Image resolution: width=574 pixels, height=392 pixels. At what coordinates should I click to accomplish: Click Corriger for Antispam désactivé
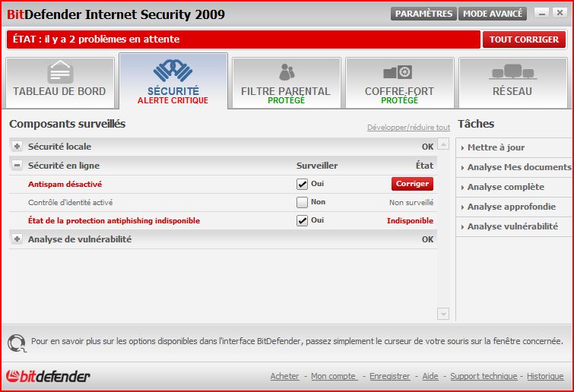click(412, 184)
